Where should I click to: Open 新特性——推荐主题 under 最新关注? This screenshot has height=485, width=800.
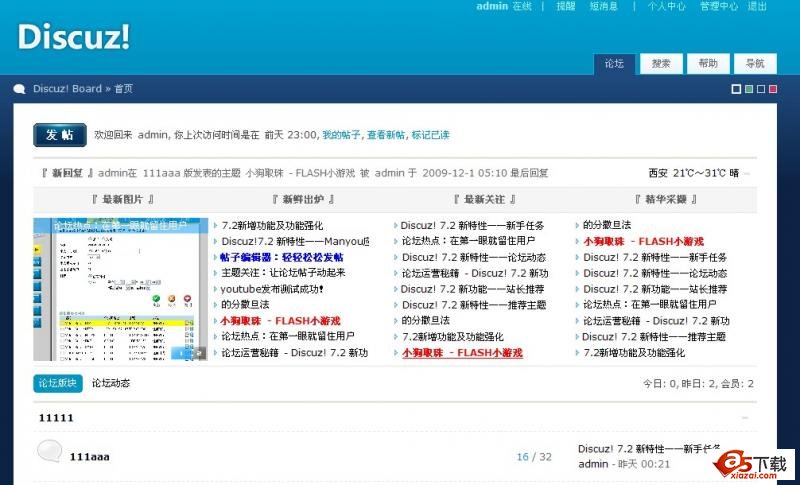click(x=473, y=305)
